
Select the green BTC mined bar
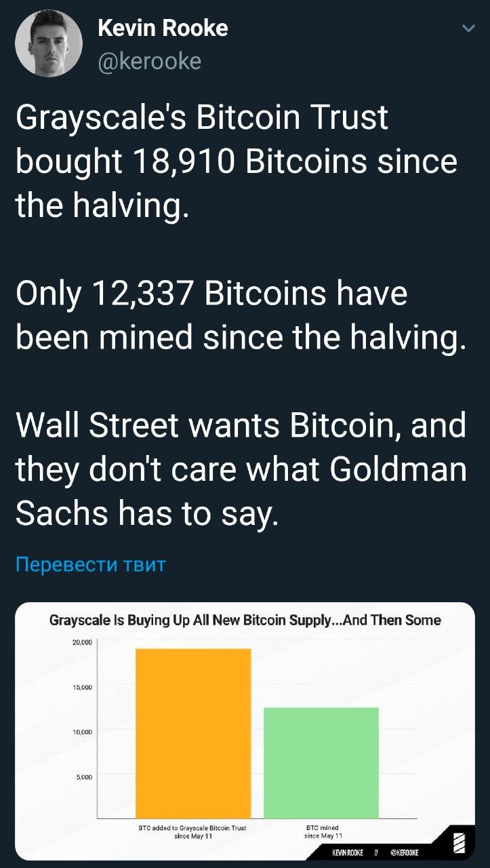pyautogui.click(x=321, y=763)
